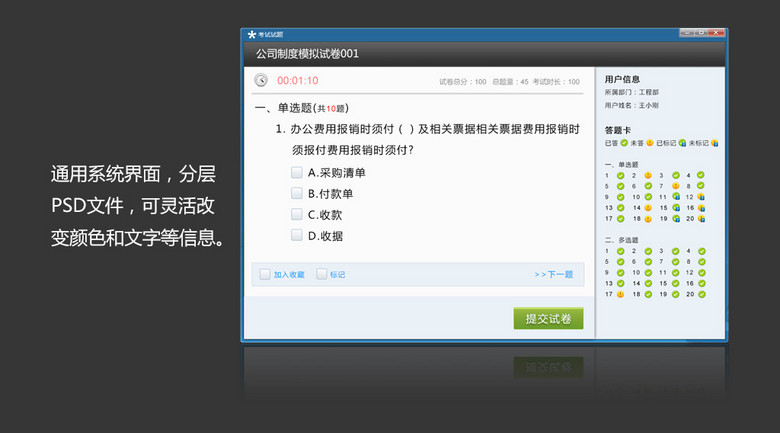Viewport: 780px width, 433px height.
Task: Click the 标记 link text
Action: (x=337, y=275)
